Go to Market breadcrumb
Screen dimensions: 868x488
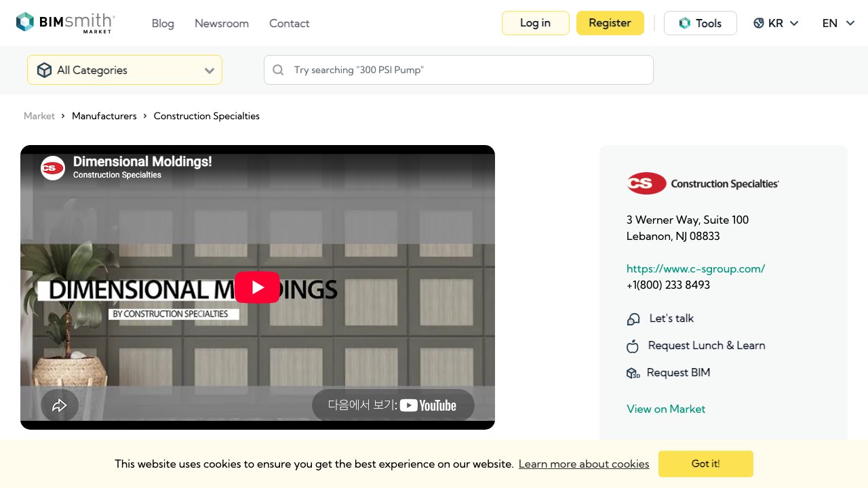[x=39, y=116]
